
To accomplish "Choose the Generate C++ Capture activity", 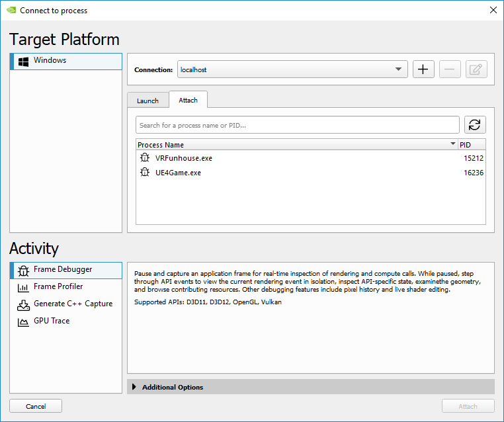I will [73, 304].
